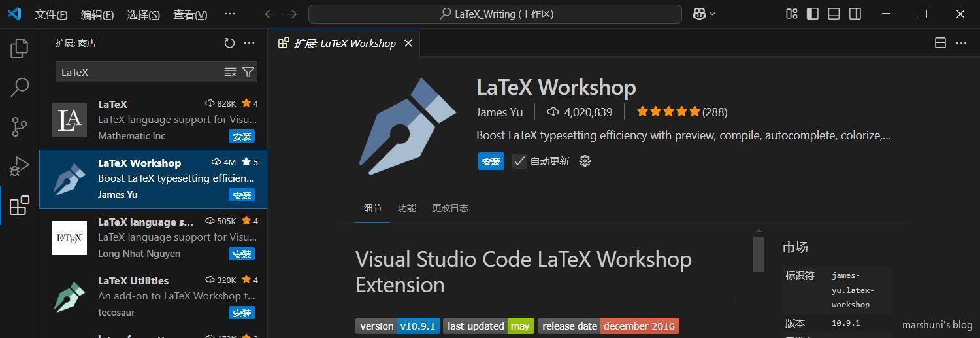980x338 pixels.
Task: Open extension manage gear menu
Action: [585, 161]
